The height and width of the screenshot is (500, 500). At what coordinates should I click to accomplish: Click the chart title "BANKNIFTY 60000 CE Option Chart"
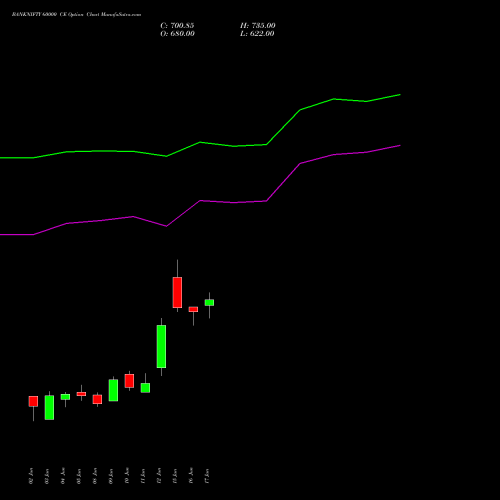tap(55, 15)
